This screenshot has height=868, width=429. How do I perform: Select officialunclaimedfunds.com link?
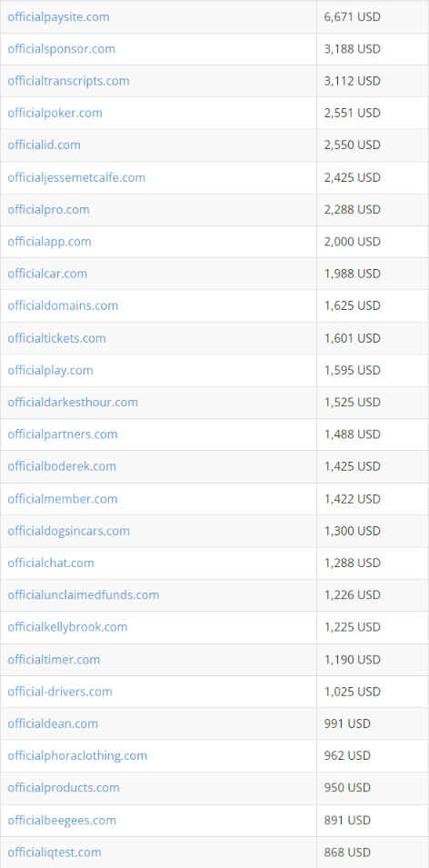[83, 595]
